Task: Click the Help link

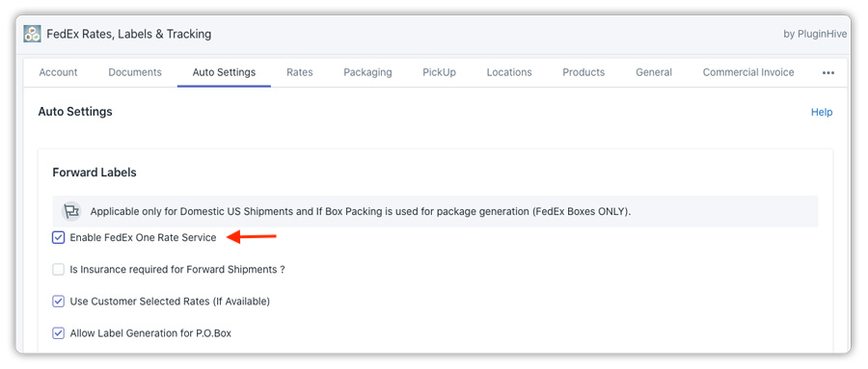Action: tap(822, 113)
